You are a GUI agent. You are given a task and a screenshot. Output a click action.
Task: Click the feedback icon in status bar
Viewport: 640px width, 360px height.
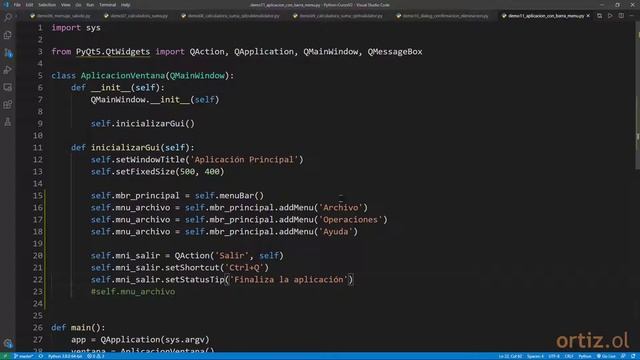coord(623,356)
